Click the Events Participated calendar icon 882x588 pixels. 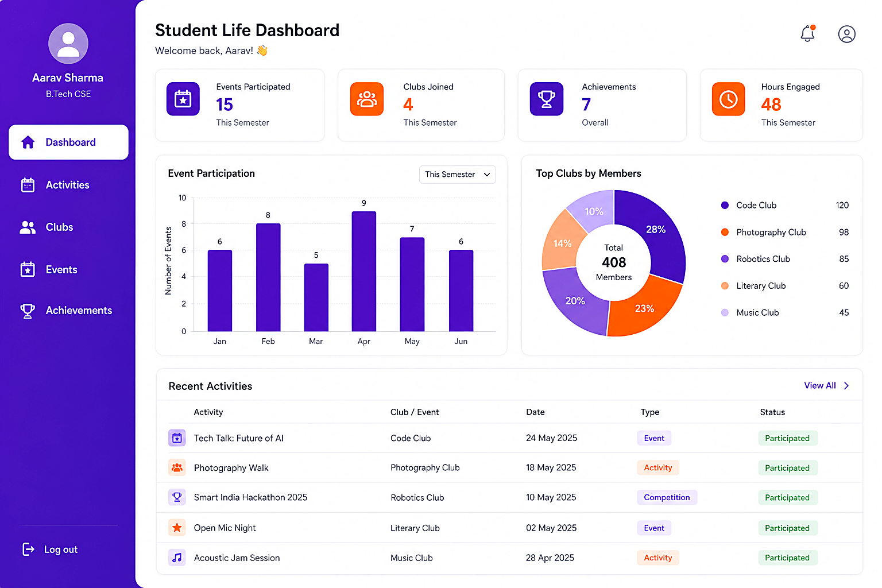pos(183,99)
